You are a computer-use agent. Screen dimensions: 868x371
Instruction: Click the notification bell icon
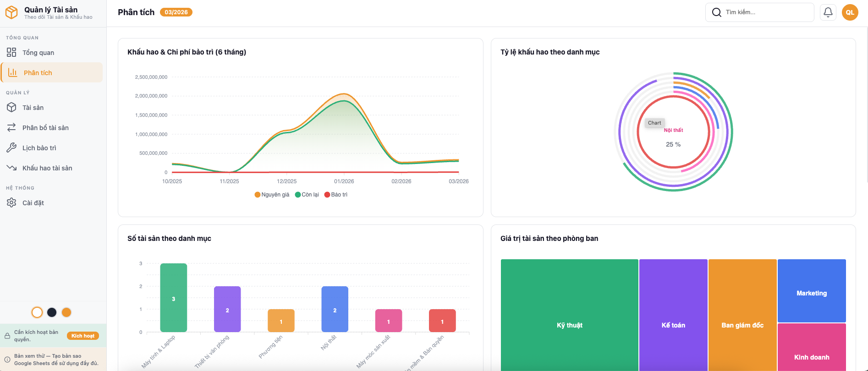pos(828,12)
